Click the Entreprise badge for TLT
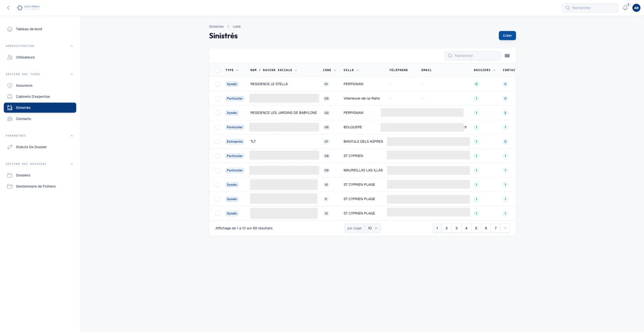This screenshot has width=644, height=332. click(235, 141)
